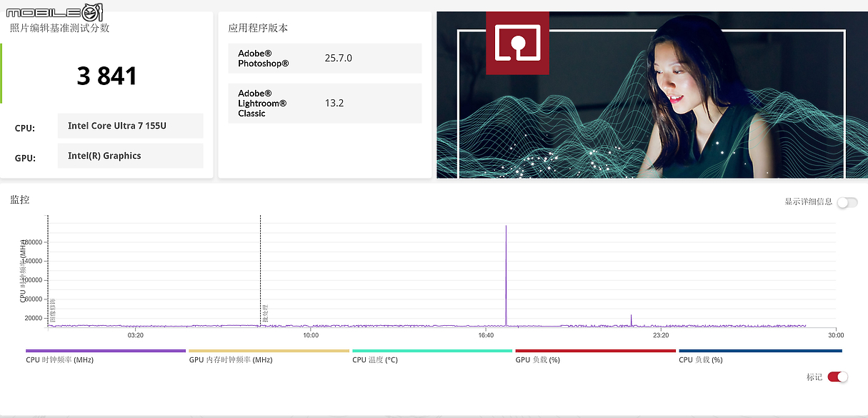Click the dark blue CPU 负载 color bar
This screenshot has height=418, width=868.
760,351
